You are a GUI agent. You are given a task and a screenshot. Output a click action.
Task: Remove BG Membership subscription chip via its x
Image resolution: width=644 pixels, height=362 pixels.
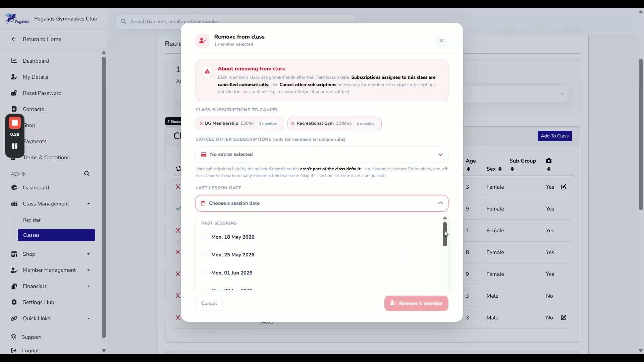coord(201,124)
